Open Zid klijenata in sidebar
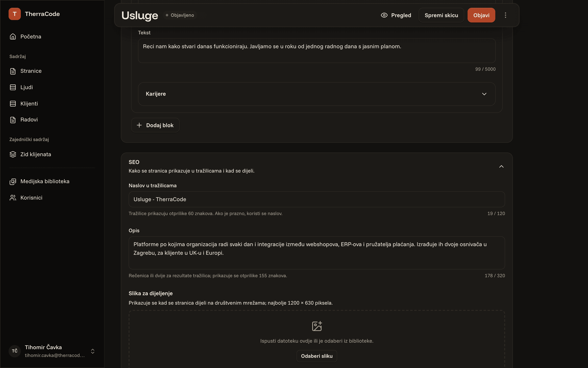Viewport: 588px width, 368px height. click(x=52, y=154)
